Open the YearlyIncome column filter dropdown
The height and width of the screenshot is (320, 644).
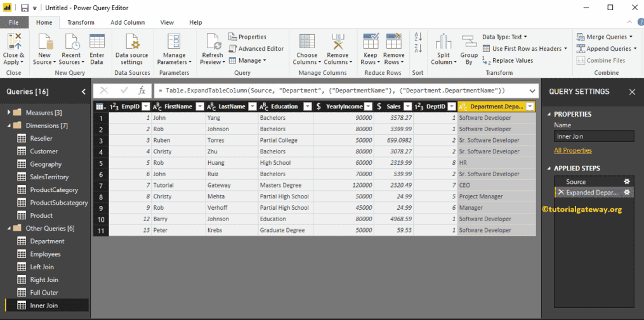pos(368,106)
